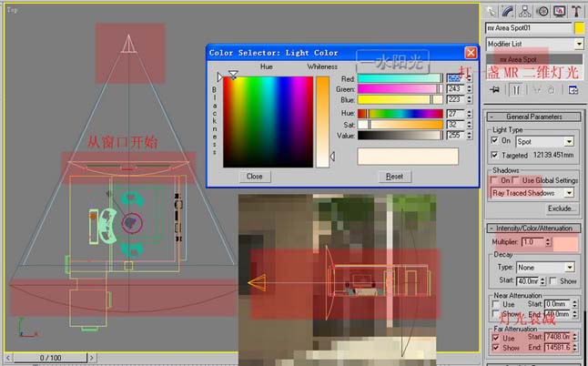588x366 pixels.
Task: Open the Motion command panel tab
Action: pos(542,11)
